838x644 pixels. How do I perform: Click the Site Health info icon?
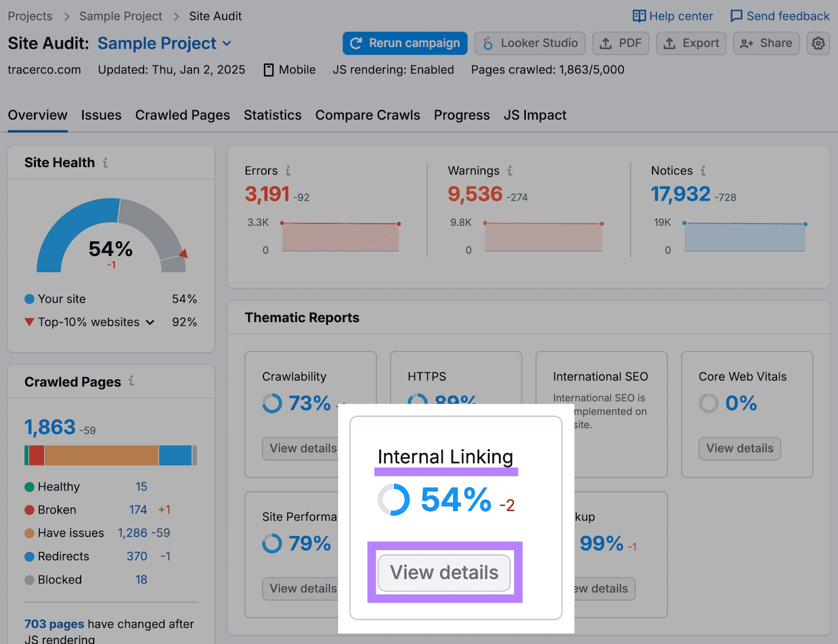[105, 163]
